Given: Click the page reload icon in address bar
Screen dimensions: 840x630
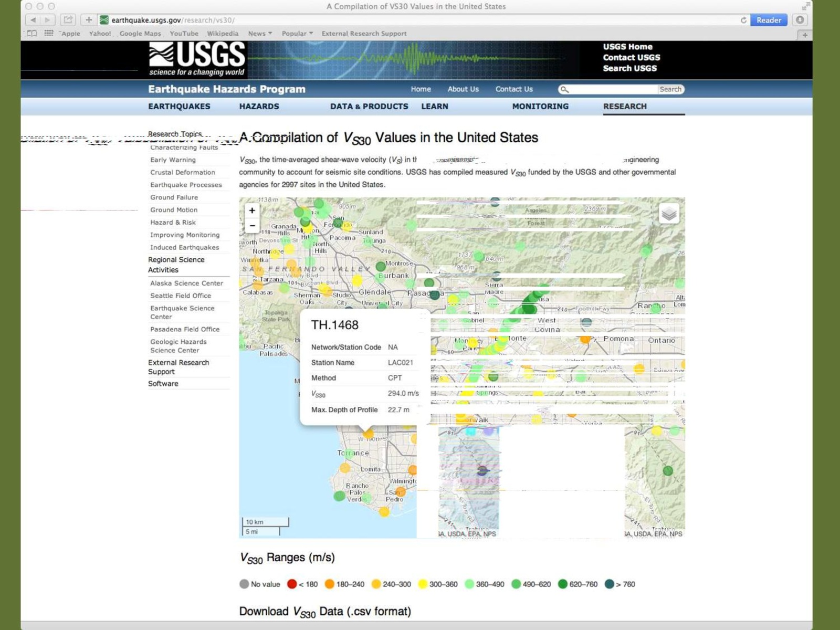Looking at the screenshot, I should (743, 20).
